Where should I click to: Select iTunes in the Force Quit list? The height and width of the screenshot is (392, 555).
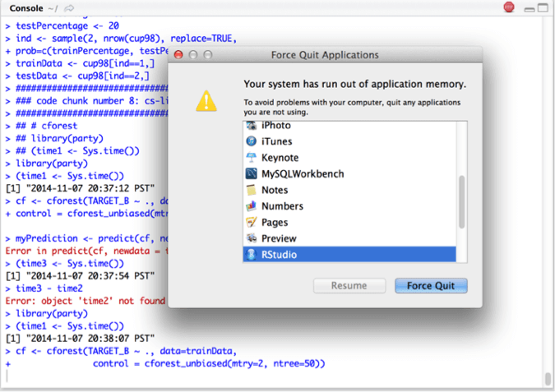point(276,141)
